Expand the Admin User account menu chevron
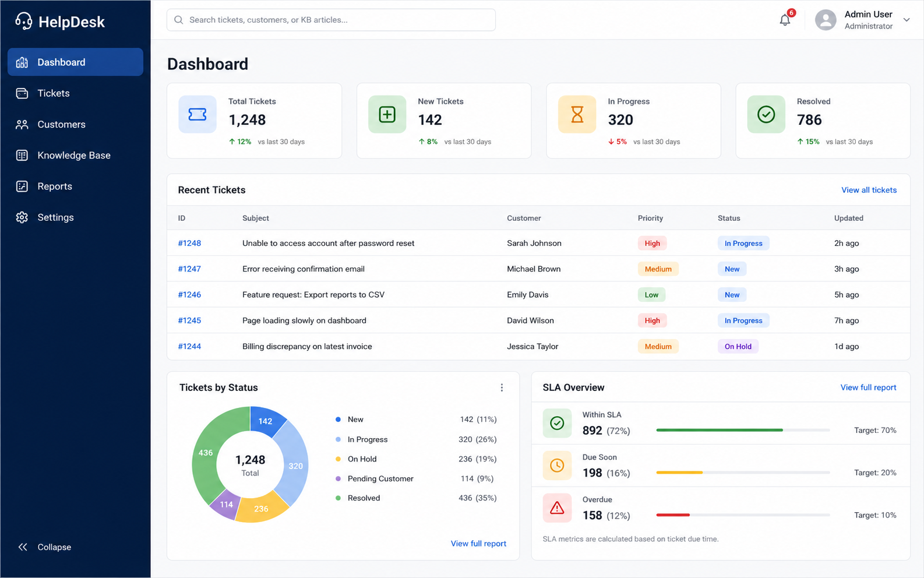The image size is (924, 578). point(907,20)
